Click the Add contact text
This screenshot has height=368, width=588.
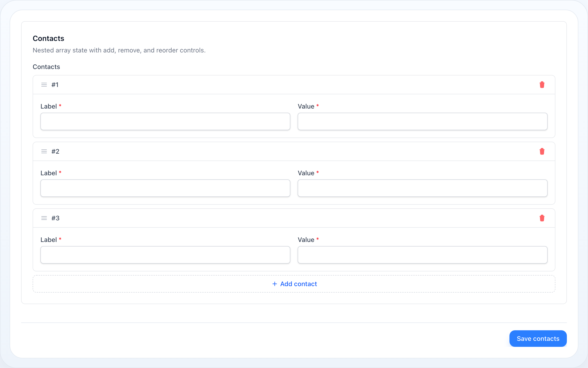tap(298, 284)
